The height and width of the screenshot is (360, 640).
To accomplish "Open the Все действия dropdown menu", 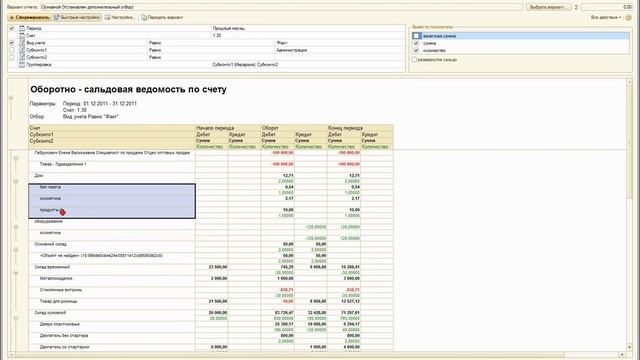I will pos(606,18).
